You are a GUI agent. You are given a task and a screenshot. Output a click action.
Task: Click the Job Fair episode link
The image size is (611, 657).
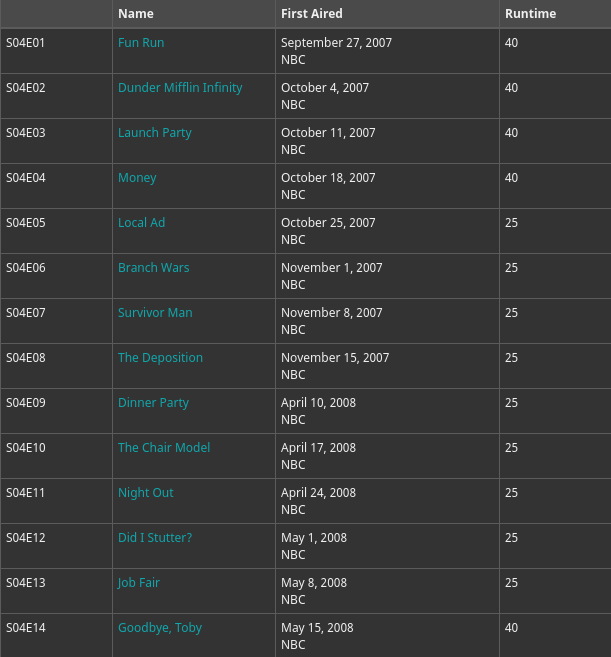[x=139, y=583]
